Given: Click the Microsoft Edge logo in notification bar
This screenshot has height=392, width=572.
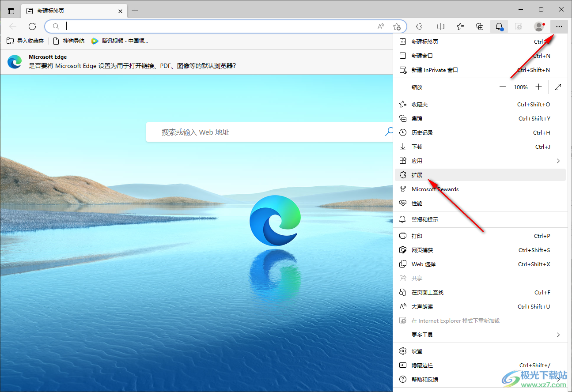Looking at the screenshot, I should pos(15,62).
